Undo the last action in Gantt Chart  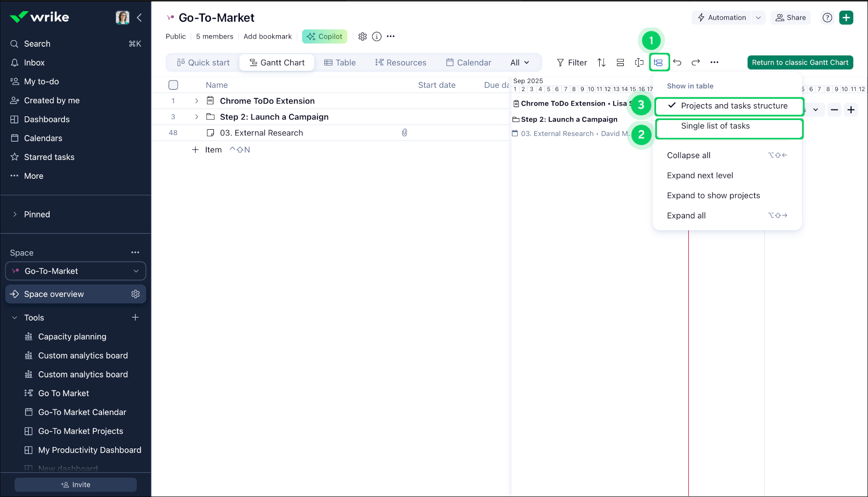click(677, 62)
